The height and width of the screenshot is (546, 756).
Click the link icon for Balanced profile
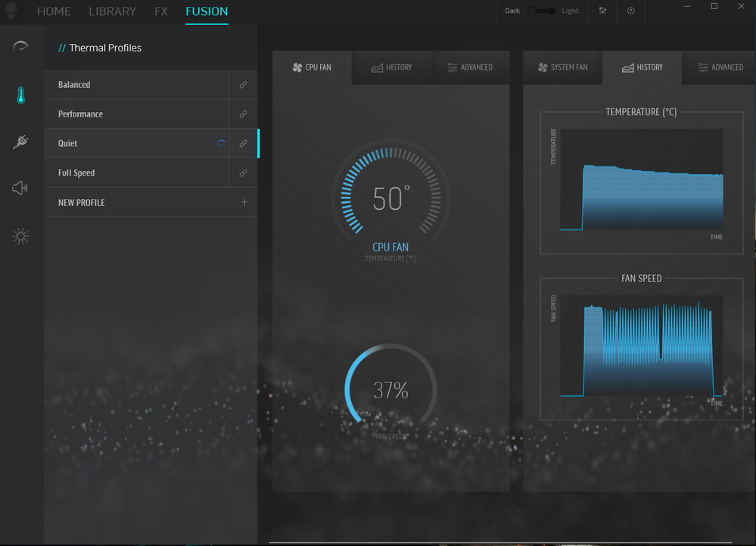[x=243, y=84]
